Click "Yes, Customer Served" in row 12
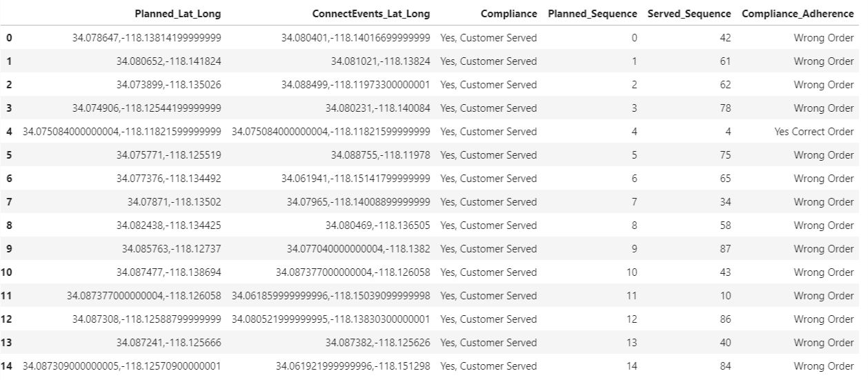868x380 pixels. point(488,319)
